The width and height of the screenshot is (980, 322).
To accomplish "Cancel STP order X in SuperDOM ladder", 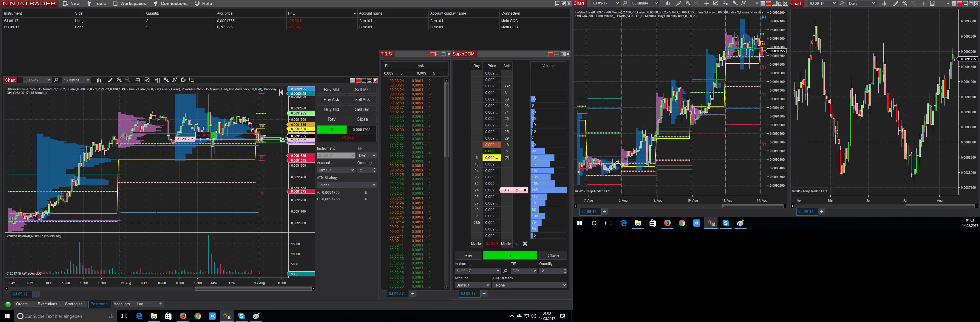I will pos(525,190).
